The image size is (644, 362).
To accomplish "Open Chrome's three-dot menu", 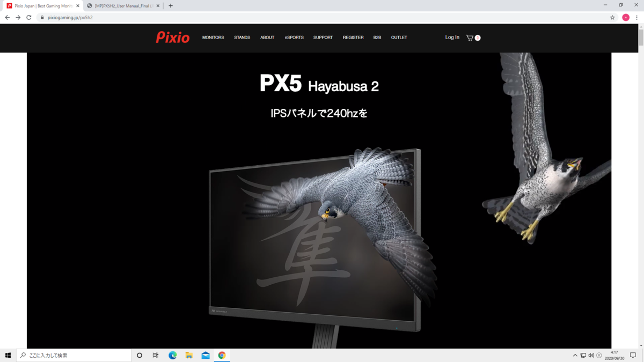I will click(637, 17).
